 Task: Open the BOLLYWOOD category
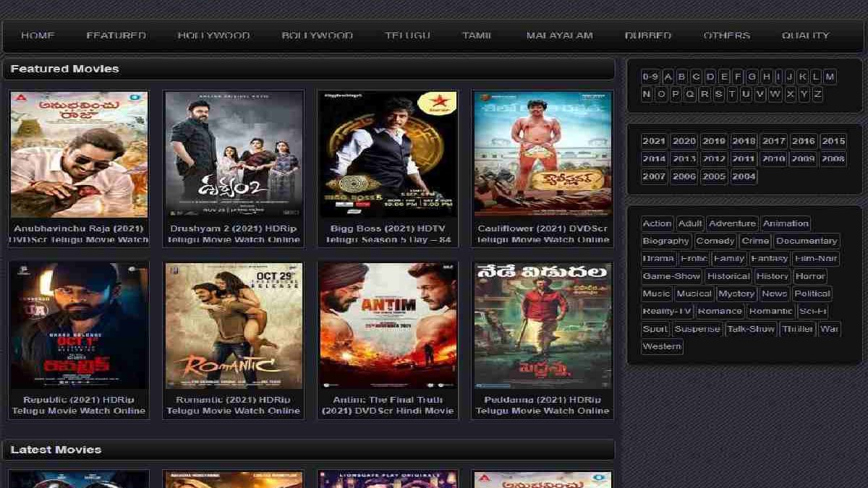pyautogui.click(x=318, y=35)
